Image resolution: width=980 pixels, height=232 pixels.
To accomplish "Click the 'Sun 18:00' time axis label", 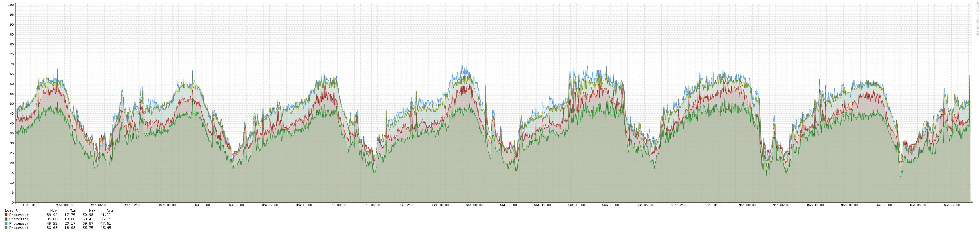I will click(x=713, y=205).
